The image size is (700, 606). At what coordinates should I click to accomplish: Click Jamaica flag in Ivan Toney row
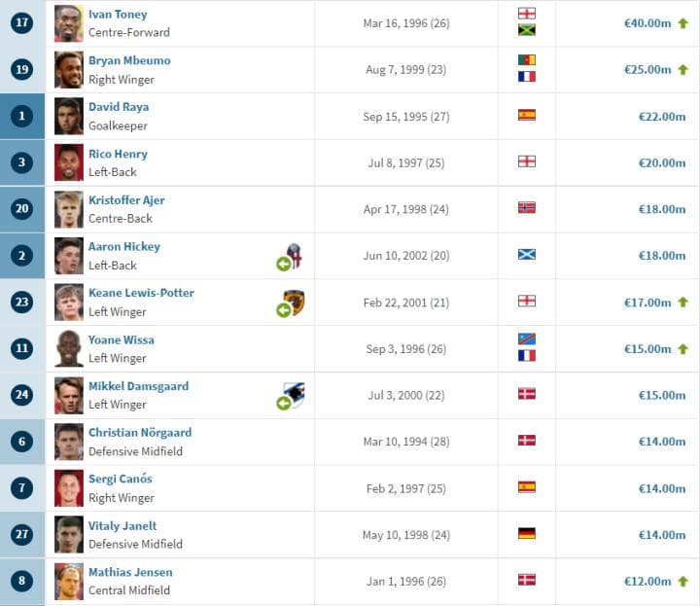point(527,30)
